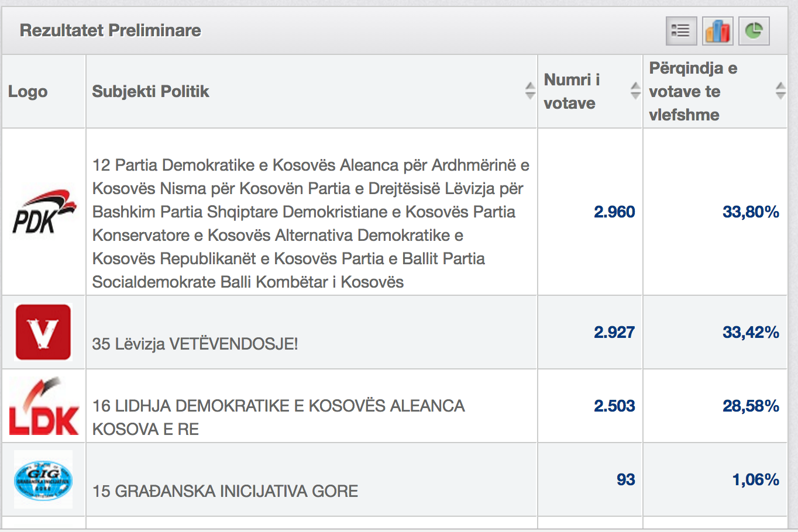Select the GRAĐANSKA INICIJATIVA GORE entry
The image size is (798, 532).
pyautogui.click(x=225, y=491)
